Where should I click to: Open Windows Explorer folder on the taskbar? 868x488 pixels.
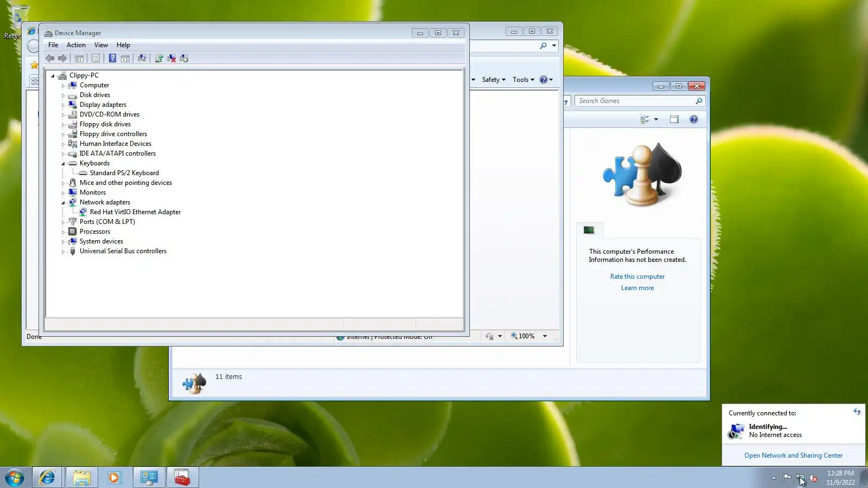point(82,477)
